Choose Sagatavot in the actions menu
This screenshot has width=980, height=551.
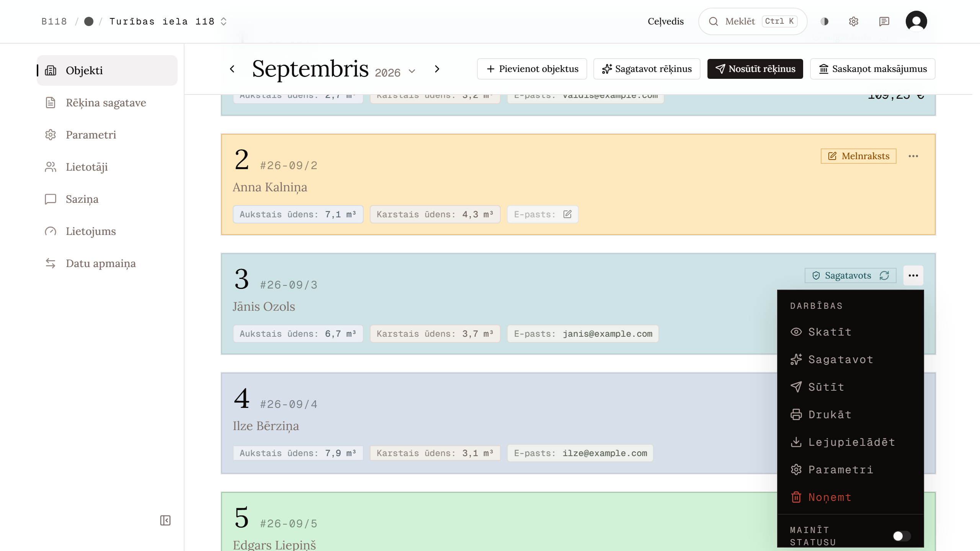(851, 360)
